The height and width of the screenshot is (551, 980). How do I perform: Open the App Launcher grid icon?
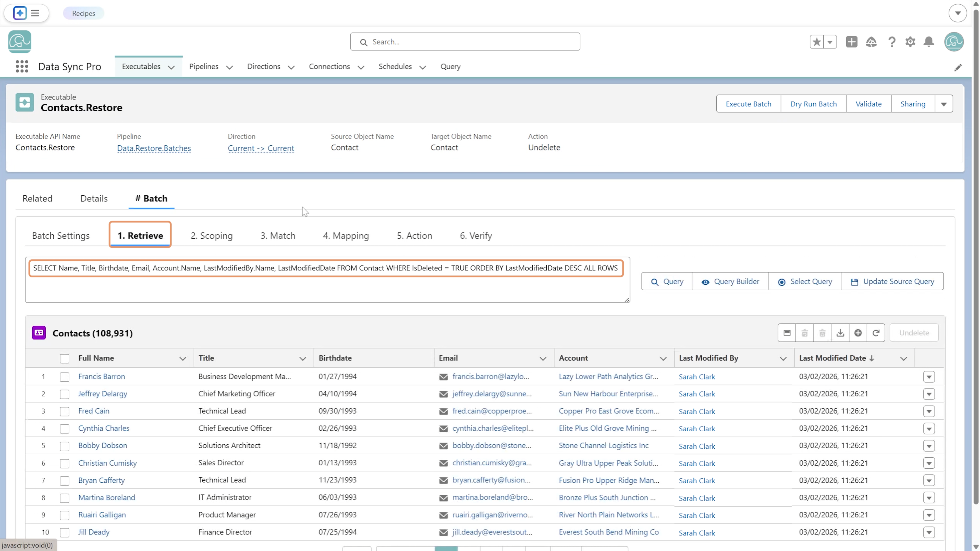point(22,67)
